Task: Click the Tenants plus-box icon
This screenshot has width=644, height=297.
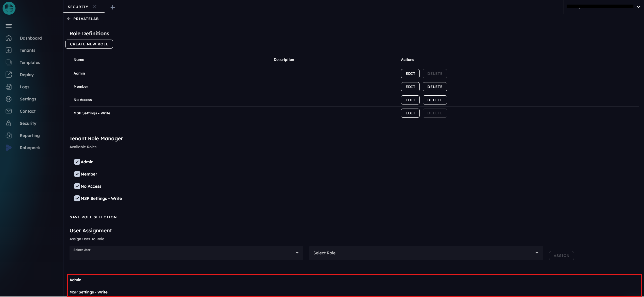Action: coord(9,50)
